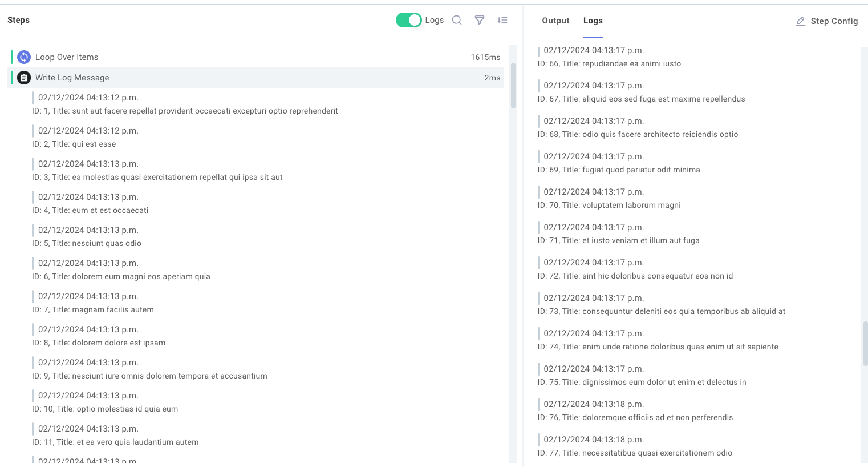Image resolution: width=868 pixels, height=467 pixels.
Task: Click log entry ID: 2 qui est esse
Action: click(74, 144)
